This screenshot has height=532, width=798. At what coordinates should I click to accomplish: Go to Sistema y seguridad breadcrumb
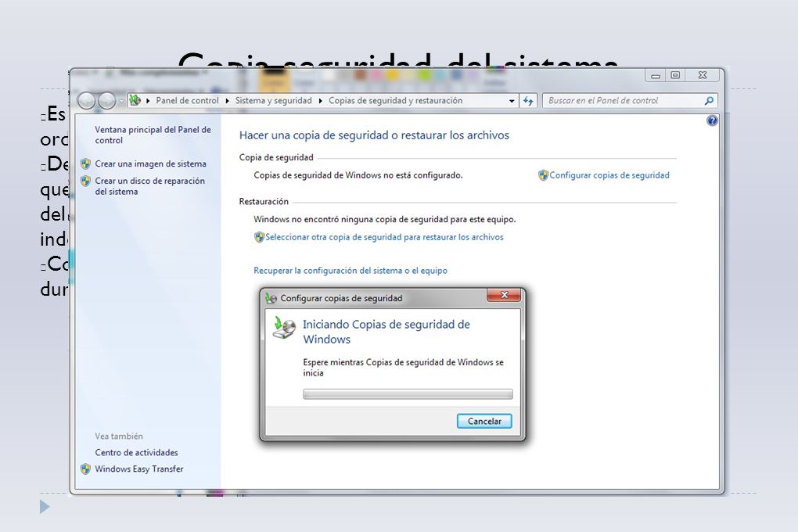coord(273,101)
